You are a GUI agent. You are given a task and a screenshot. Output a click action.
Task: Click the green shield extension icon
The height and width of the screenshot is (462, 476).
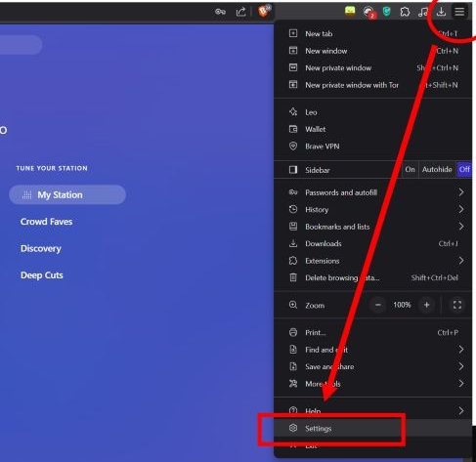coord(386,12)
